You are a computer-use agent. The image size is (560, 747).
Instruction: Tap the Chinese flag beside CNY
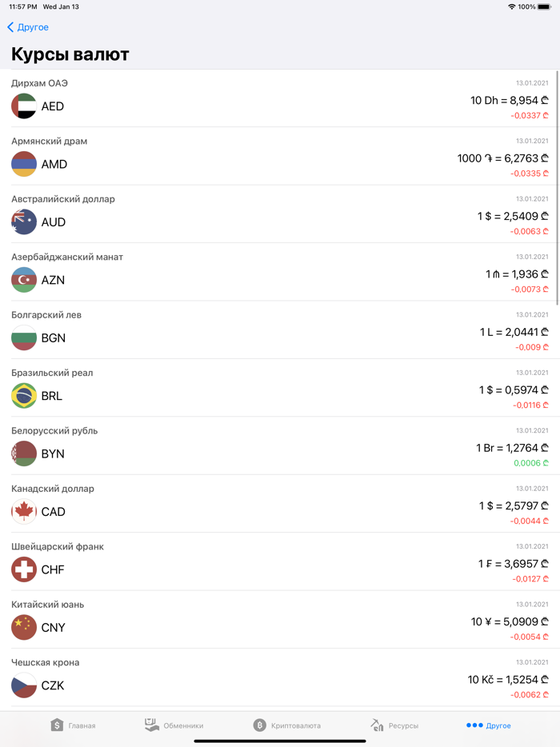point(23,628)
